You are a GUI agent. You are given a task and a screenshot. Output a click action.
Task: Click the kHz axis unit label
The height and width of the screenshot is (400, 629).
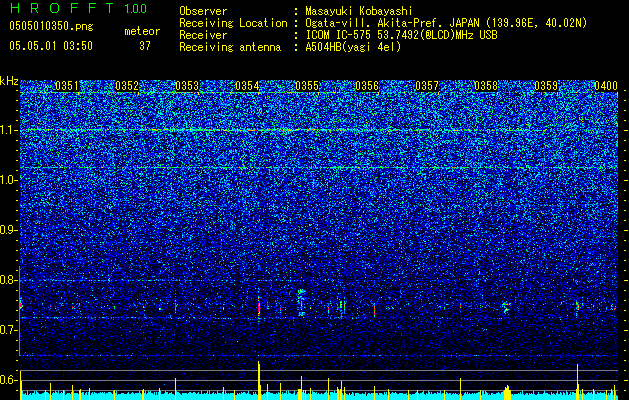pyautogui.click(x=9, y=81)
